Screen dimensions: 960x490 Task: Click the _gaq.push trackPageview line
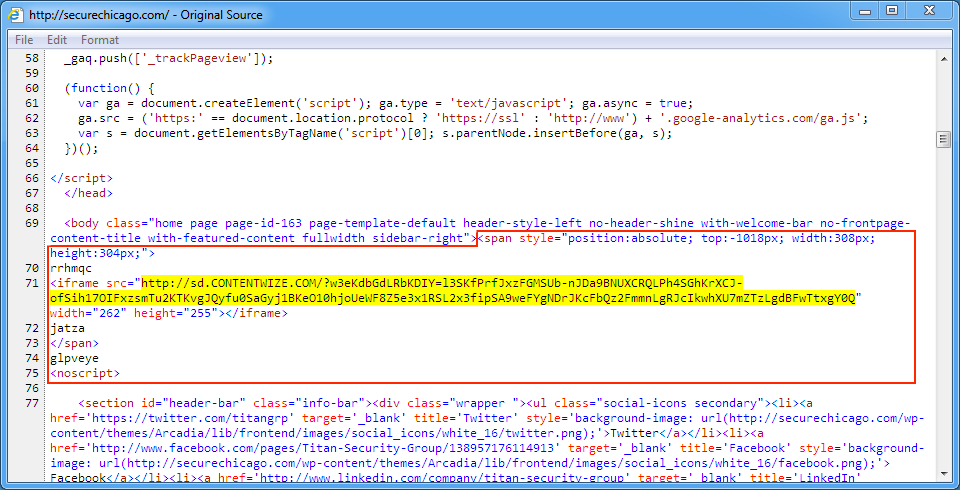168,59
